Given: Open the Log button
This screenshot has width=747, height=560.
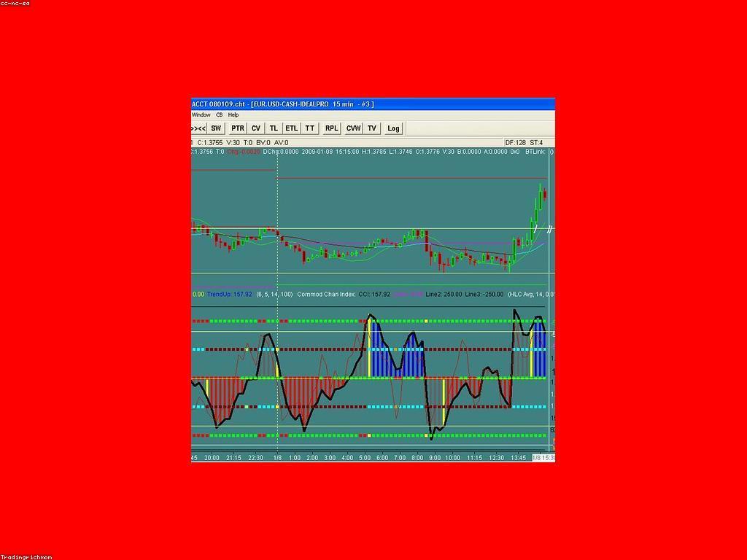Looking at the screenshot, I should pos(393,128).
